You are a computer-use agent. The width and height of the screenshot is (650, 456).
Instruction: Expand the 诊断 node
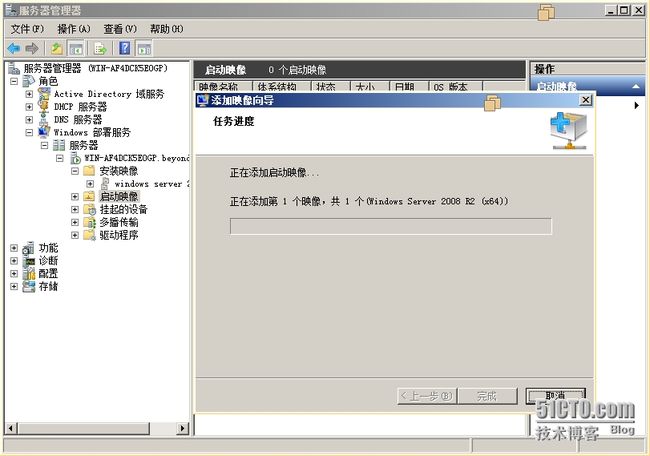(14, 261)
